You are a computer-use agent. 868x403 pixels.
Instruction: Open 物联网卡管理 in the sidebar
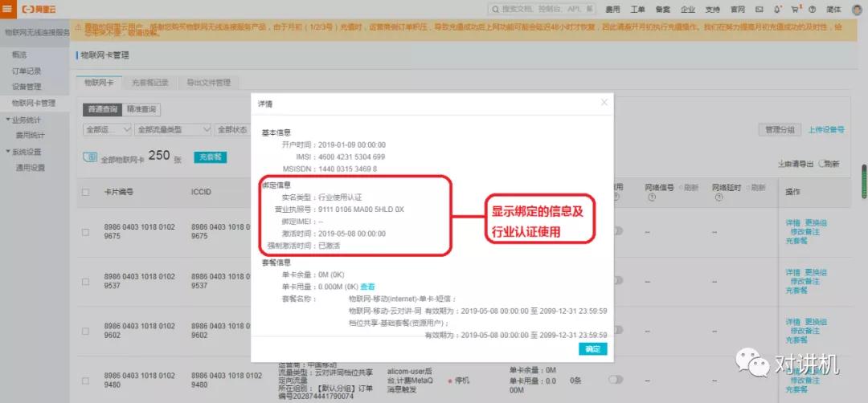point(34,104)
